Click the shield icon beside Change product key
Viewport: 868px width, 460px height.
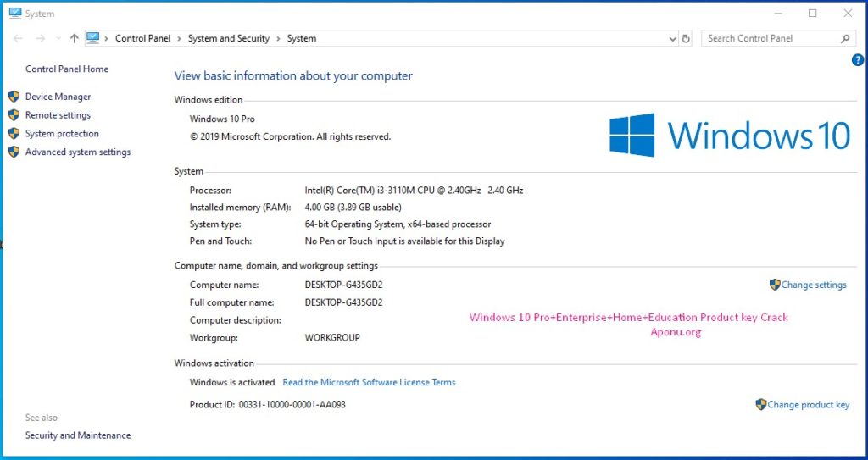coord(761,405)
